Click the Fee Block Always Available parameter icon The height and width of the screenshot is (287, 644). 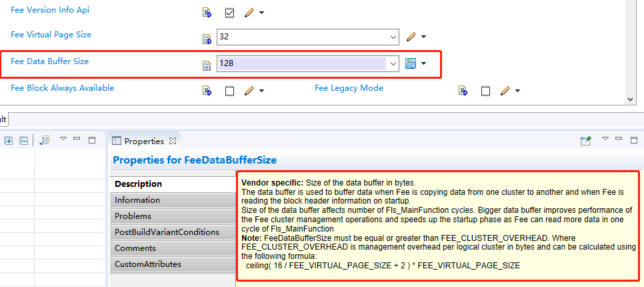[207, 91]
